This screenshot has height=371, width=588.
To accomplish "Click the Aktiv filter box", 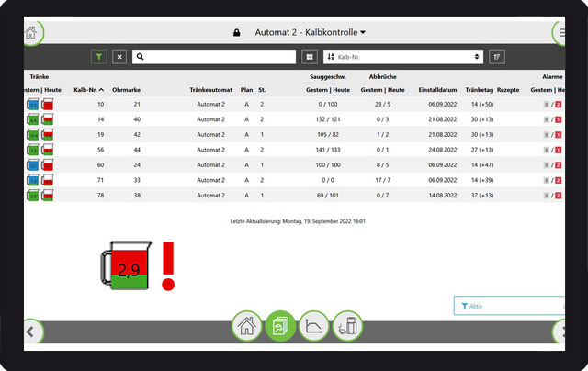I will [510, 306].
